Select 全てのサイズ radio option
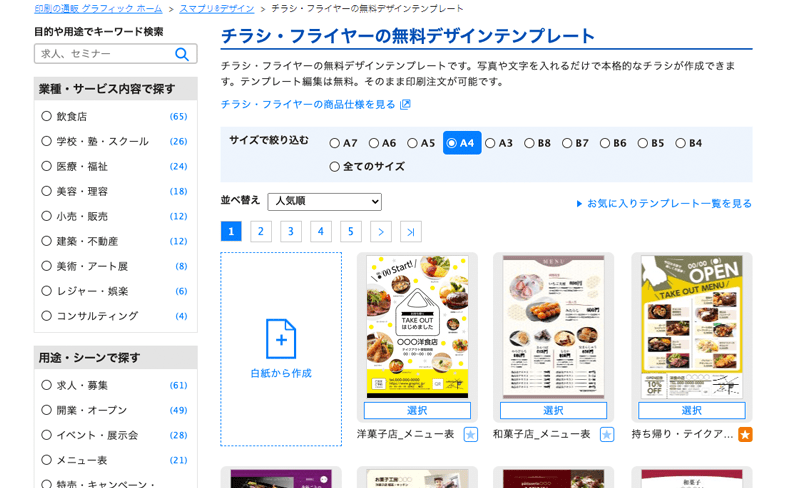Viewport: 796px width, 488px height. point(335,167)
